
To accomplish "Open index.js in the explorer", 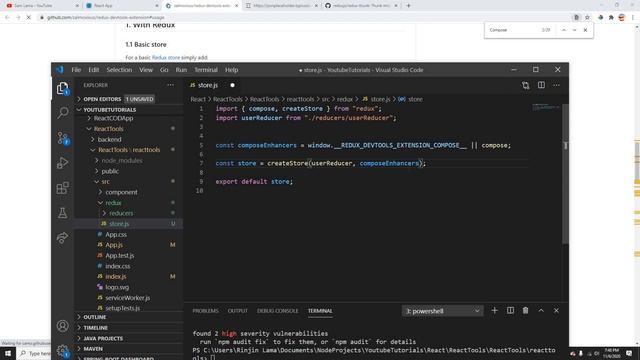I will pos(116,277).
